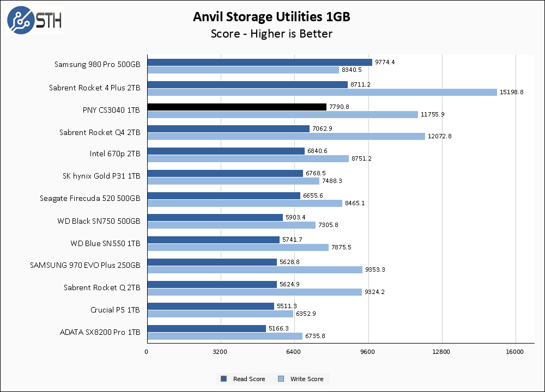Click the value 8340.5

point(352,70)
